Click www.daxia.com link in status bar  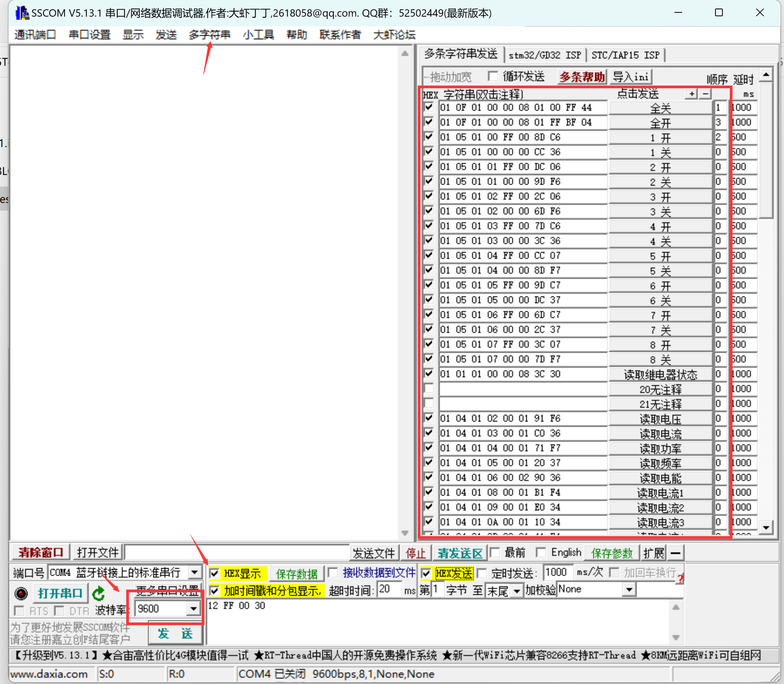click(49, 674)
